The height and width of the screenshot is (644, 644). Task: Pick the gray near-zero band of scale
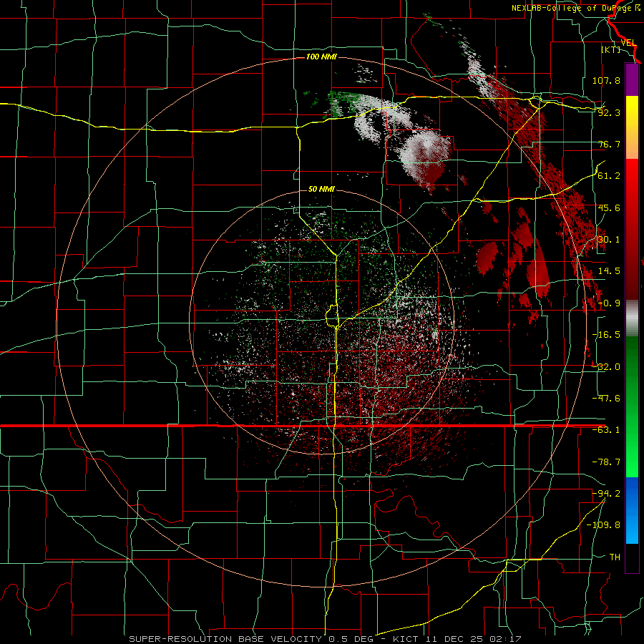[632, 318]
